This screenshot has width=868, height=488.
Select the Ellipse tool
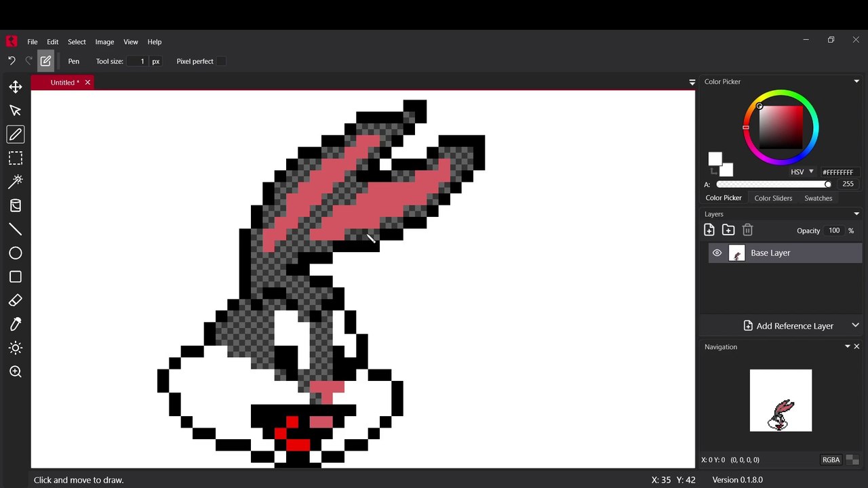point(16,253)
